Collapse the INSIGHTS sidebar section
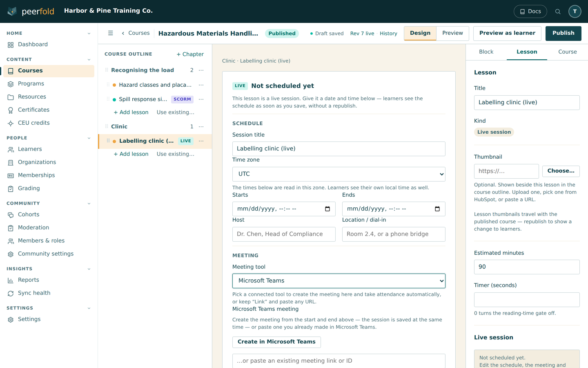Screen dimensions: 588x368 pos(89,269)
